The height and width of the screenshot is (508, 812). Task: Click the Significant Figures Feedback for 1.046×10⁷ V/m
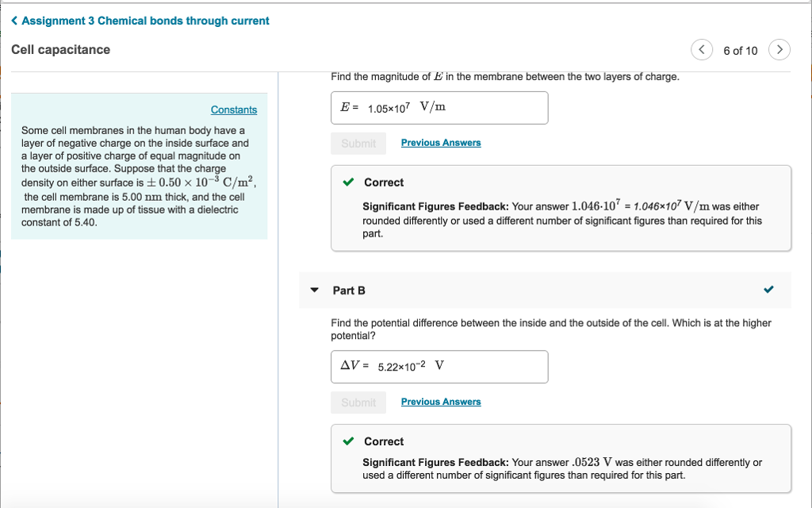click(x=561, y=220)
